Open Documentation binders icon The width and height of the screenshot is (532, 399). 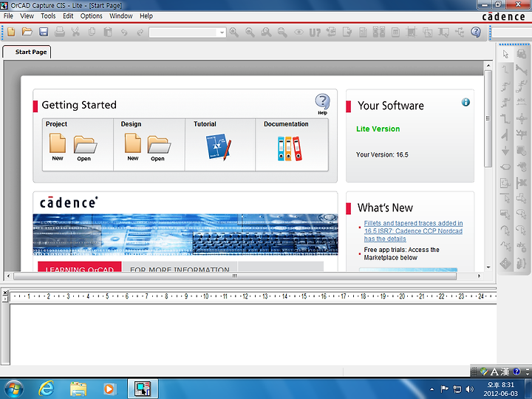click(x=289, y=149)
